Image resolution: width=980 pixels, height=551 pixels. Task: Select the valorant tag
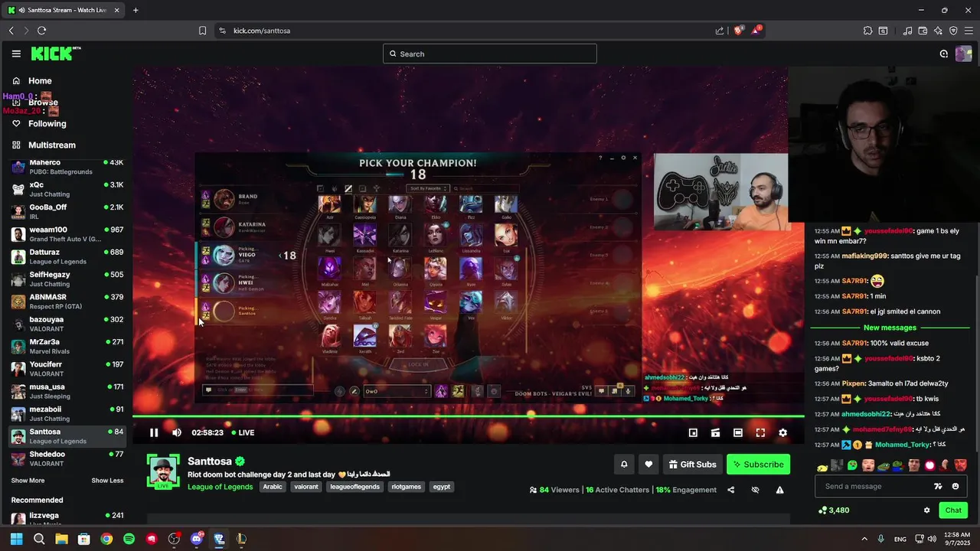[x=306, y=487]
